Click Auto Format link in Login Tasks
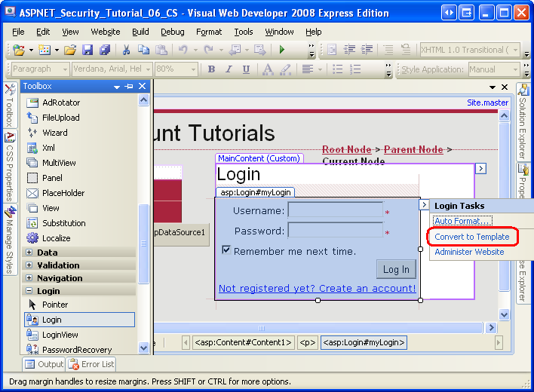 coord(462,221)
